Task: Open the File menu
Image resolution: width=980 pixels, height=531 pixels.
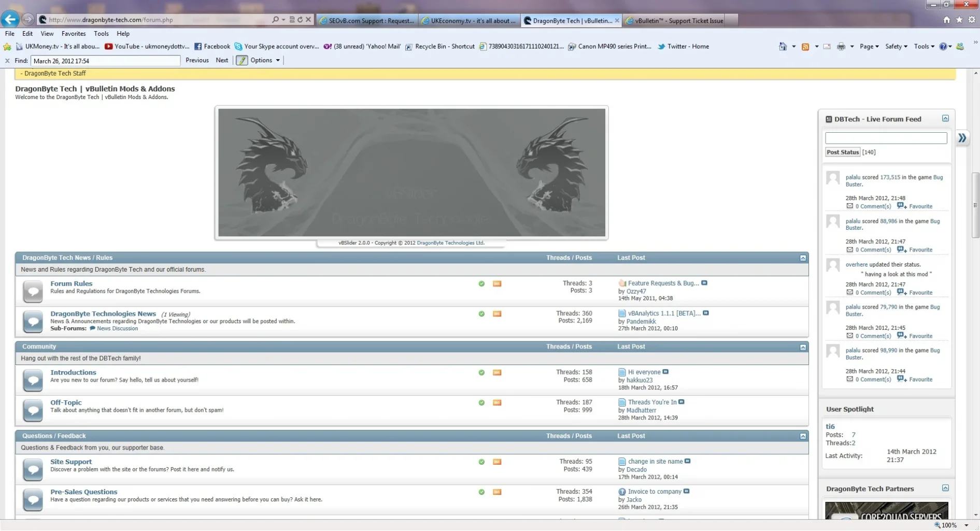Action: (10, 34)
